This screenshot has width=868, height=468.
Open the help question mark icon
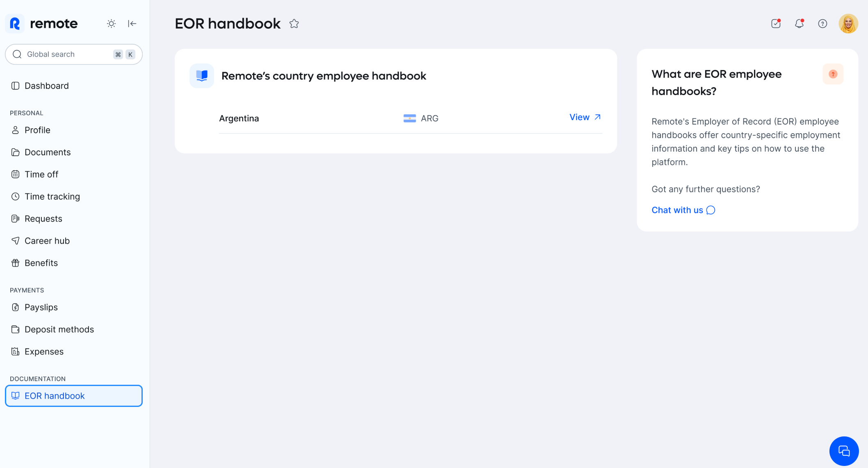(822, 23)
